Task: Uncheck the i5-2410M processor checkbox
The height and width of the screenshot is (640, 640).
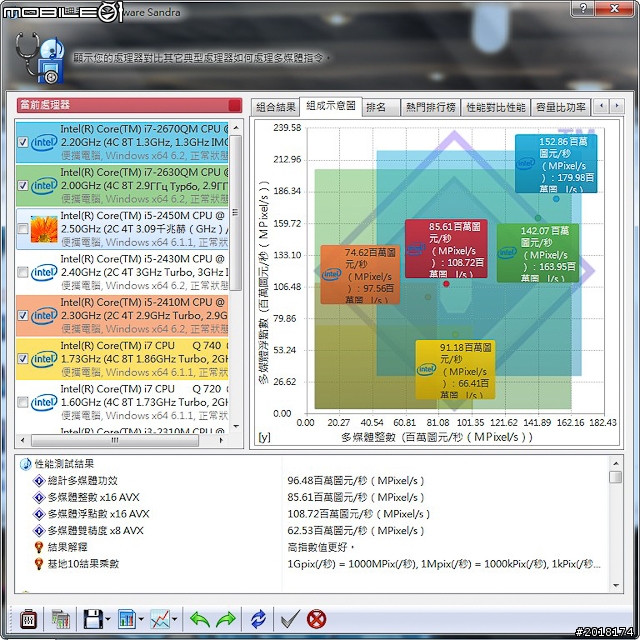Action: 23,316
